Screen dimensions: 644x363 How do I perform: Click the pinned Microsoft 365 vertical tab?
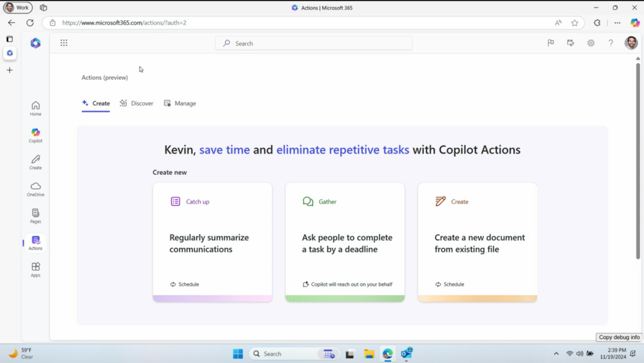10,53
